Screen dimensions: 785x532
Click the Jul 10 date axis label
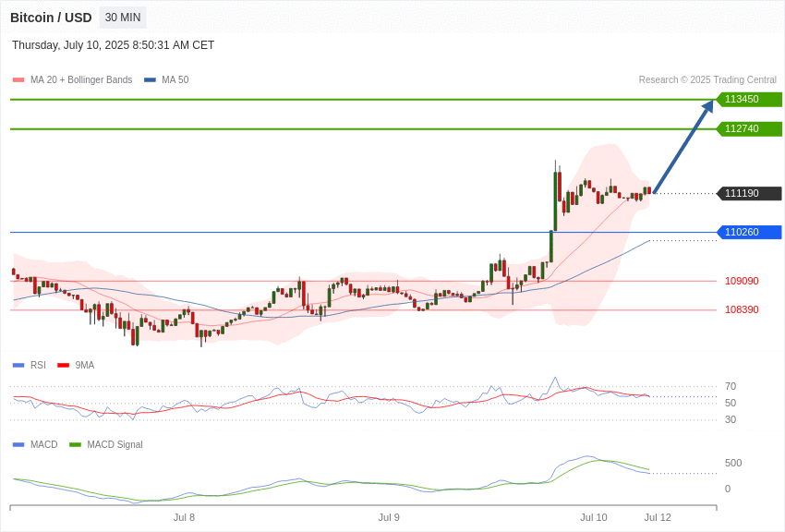click(594, 517)
